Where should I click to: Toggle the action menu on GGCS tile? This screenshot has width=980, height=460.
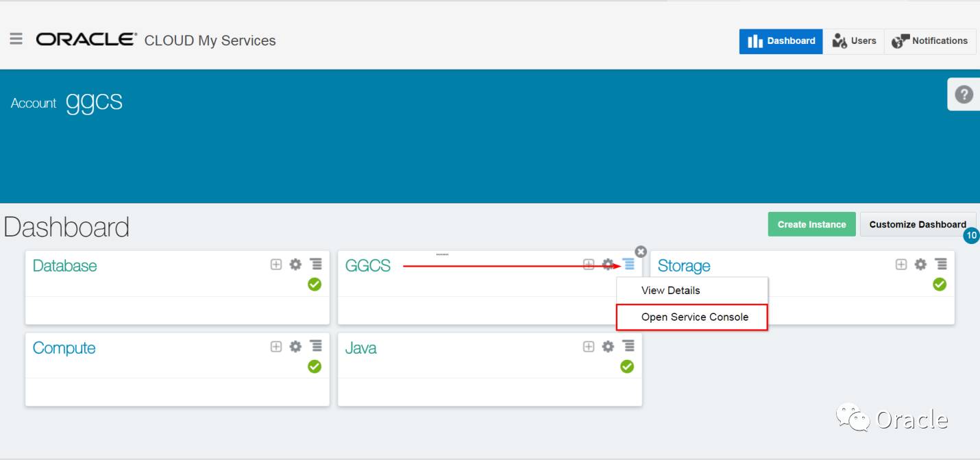[629, 264]
